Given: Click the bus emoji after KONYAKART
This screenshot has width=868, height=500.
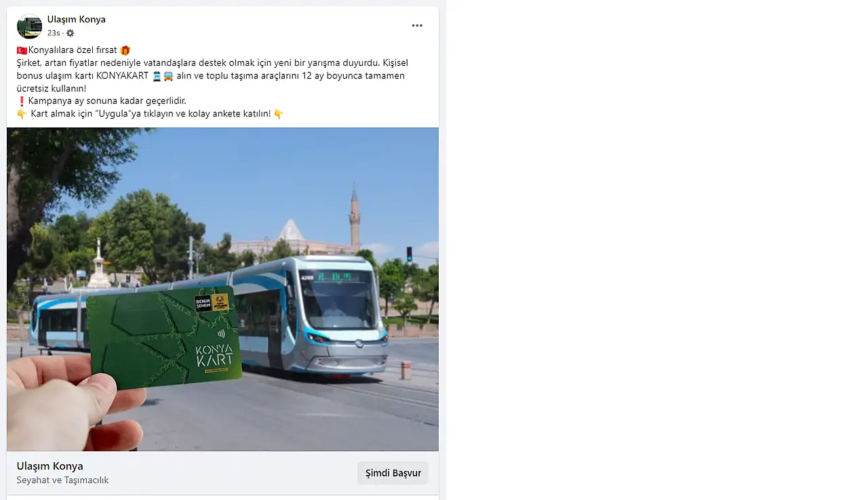Looking at the screenshot, I should tap(168, 76).
